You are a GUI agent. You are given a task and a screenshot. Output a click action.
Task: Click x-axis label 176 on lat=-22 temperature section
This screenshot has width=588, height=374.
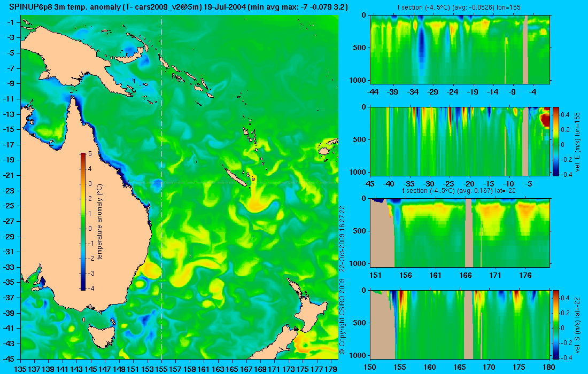525,276
